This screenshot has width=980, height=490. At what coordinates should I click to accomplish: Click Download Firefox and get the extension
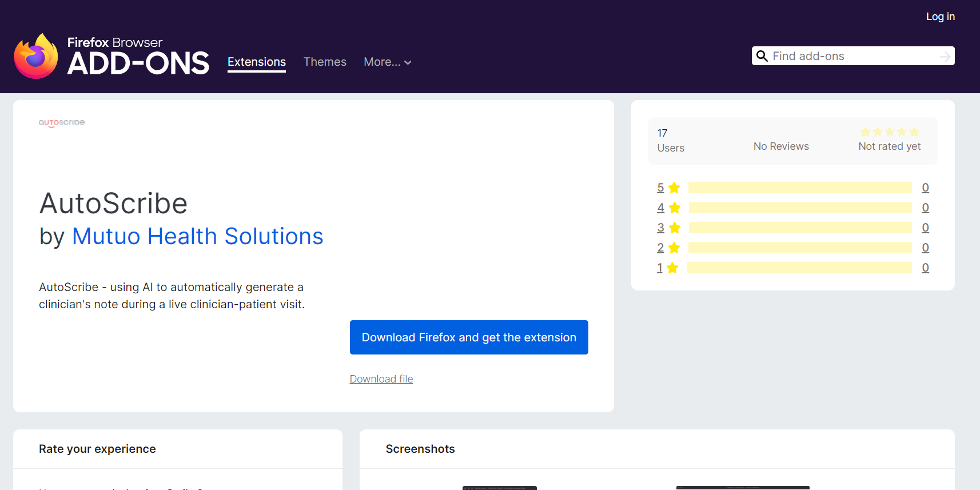tap(469, 337)
